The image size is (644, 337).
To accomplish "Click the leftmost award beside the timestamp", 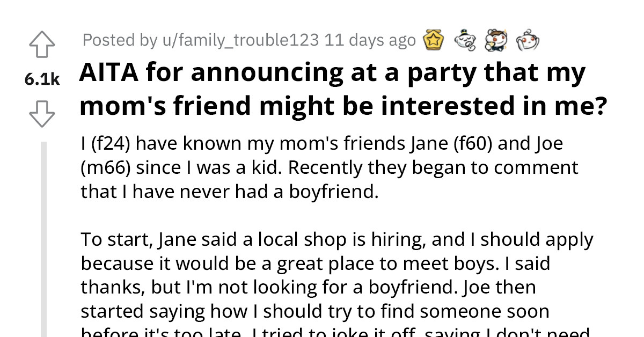I will click(x=434, y=40).
